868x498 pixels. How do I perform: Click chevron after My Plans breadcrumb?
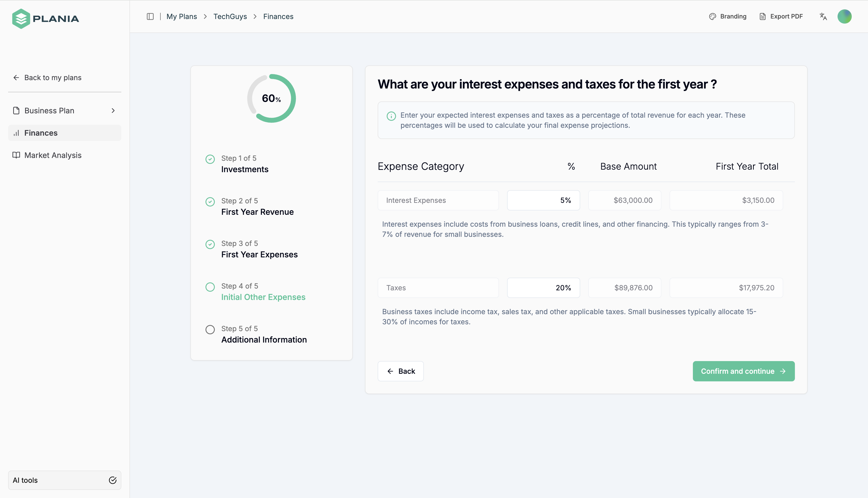point(205,16)
